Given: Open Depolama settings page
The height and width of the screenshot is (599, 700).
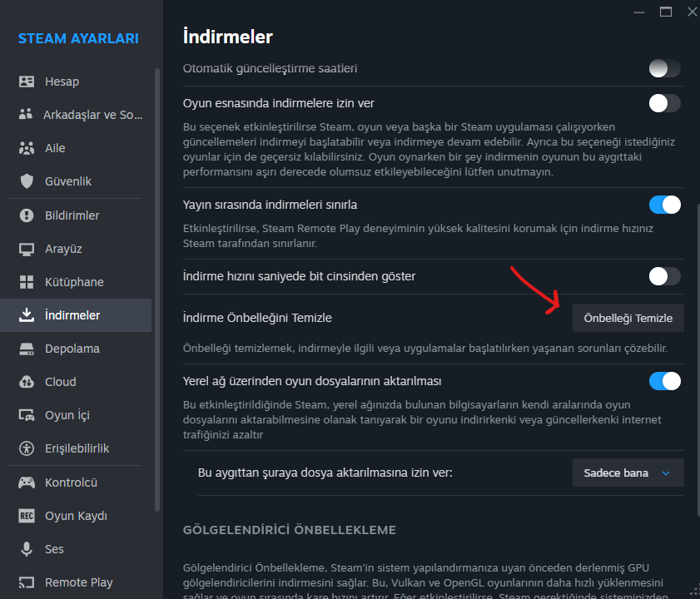Looking at the screenshot, I should coord(76,349).
